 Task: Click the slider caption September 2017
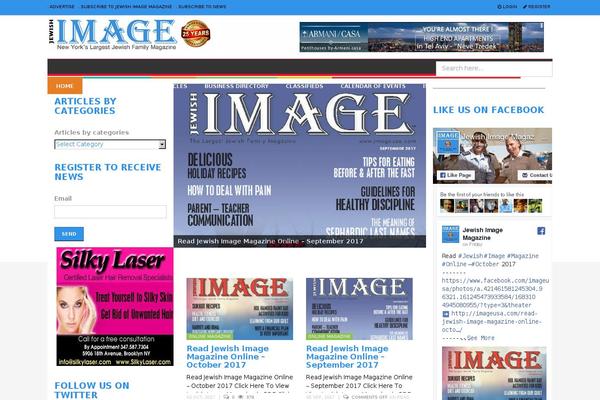pyautogui.click(x=271, y=242)
